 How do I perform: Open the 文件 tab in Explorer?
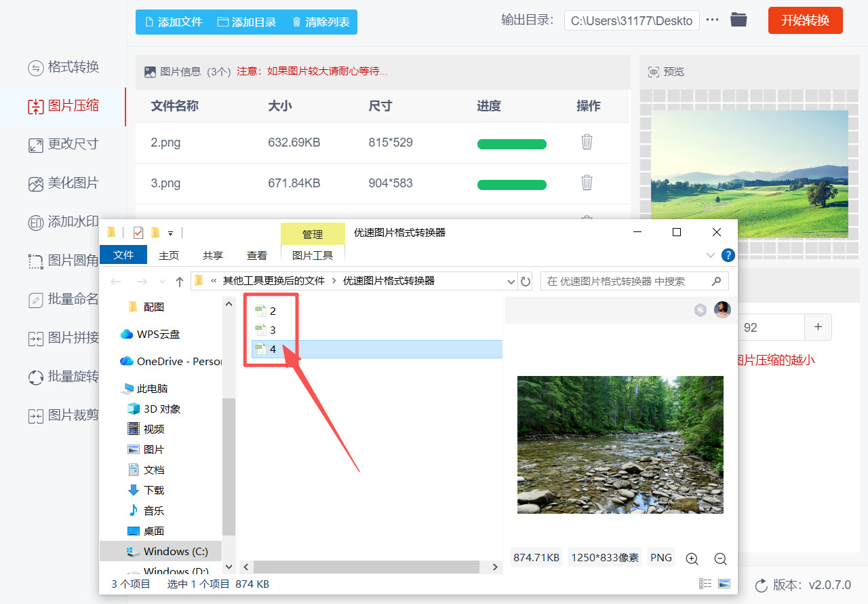coord(123,254)
